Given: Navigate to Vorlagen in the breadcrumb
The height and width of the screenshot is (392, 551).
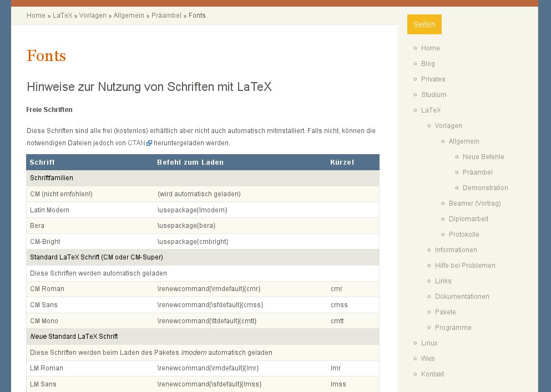Looking at the screenshot, I should click(x=93, y=16).
